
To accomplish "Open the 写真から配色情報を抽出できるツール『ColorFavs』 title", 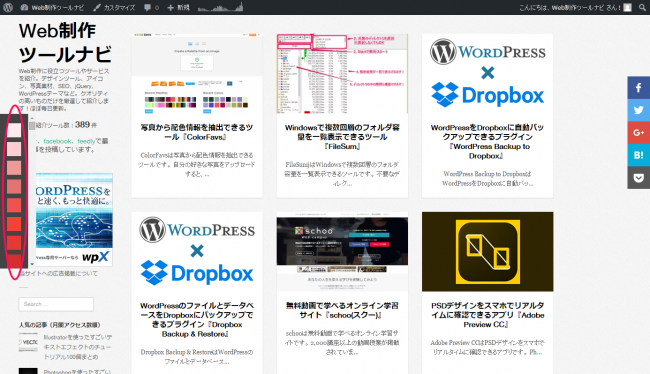I will (x=197, y=132).
